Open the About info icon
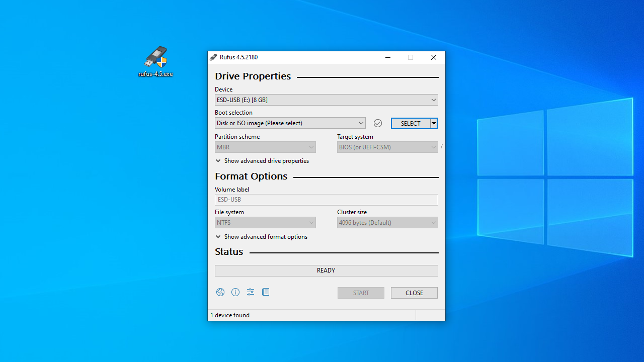The image size is (644, 362). coord(235,292)
